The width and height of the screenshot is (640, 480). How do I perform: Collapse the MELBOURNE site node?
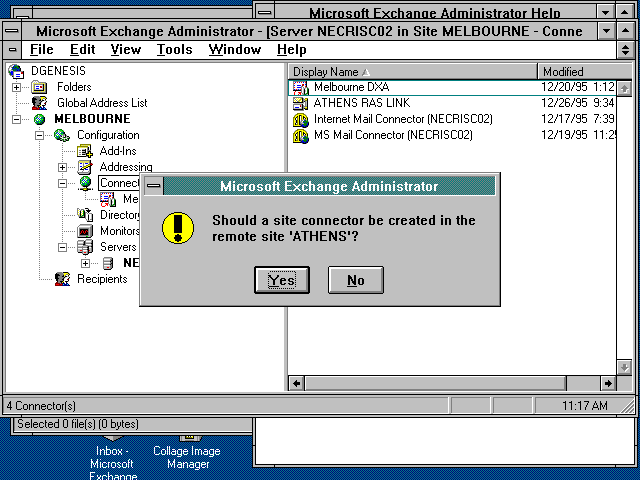coord(16,119)
